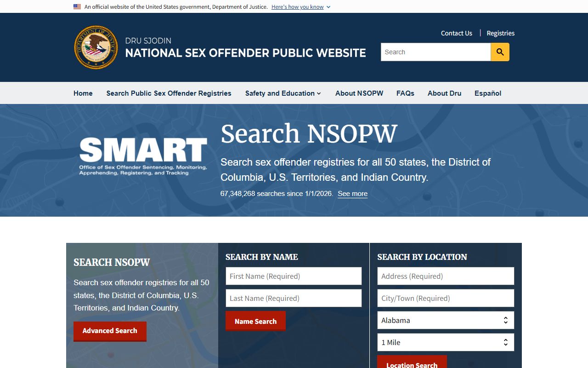Click the "SEARCH BY LOCATION" heading

(x=422, y=257)
